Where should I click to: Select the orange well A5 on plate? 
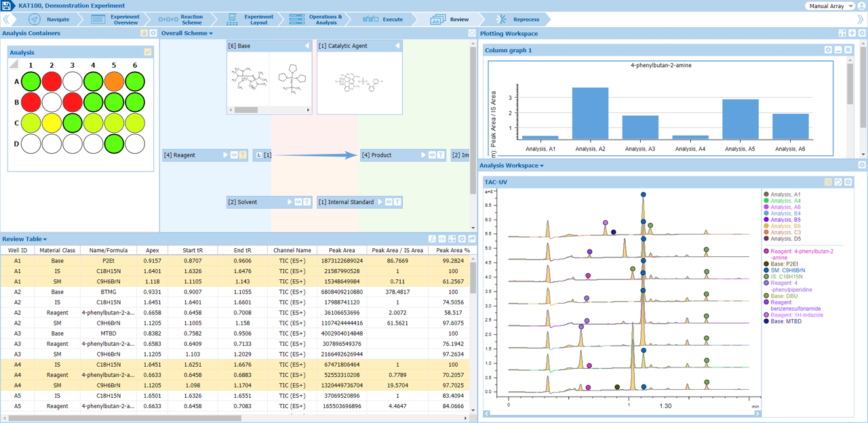(114, 82)
